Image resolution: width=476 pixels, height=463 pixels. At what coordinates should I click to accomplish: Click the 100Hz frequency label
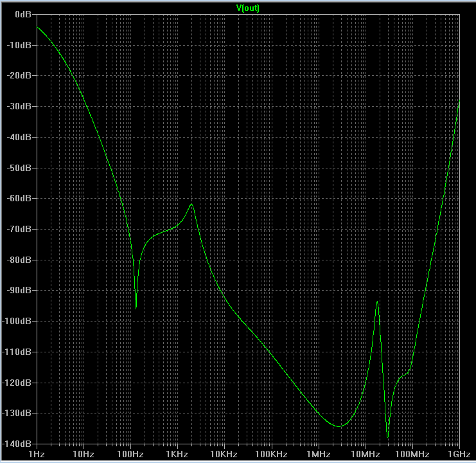(x=130, y=454)
